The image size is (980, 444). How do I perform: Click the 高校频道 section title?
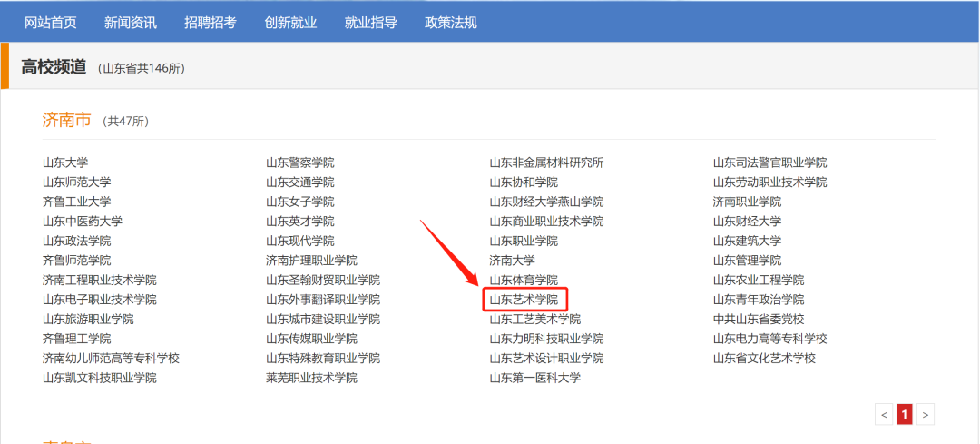(x=54, y=67)
